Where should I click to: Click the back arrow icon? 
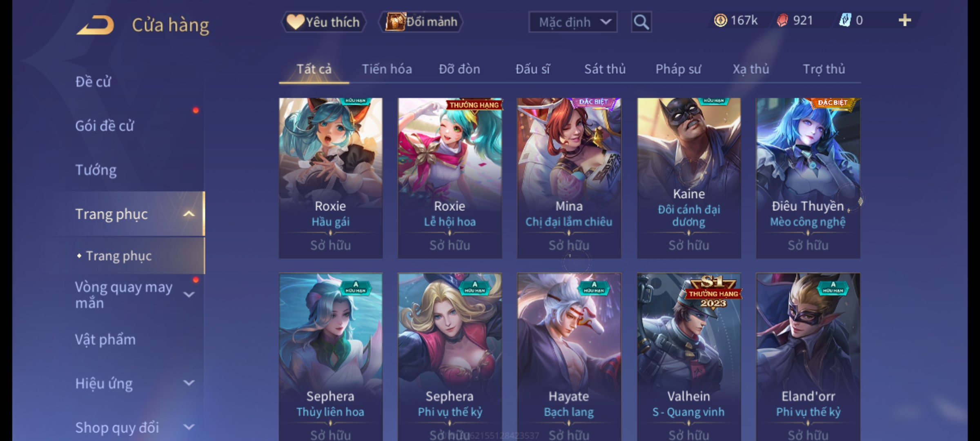95,25
